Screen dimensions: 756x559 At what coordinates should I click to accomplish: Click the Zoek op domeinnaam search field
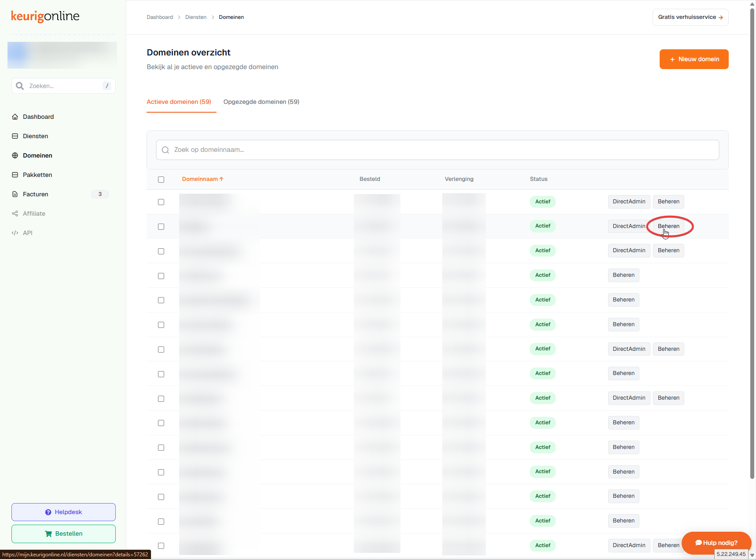point(437,150)
